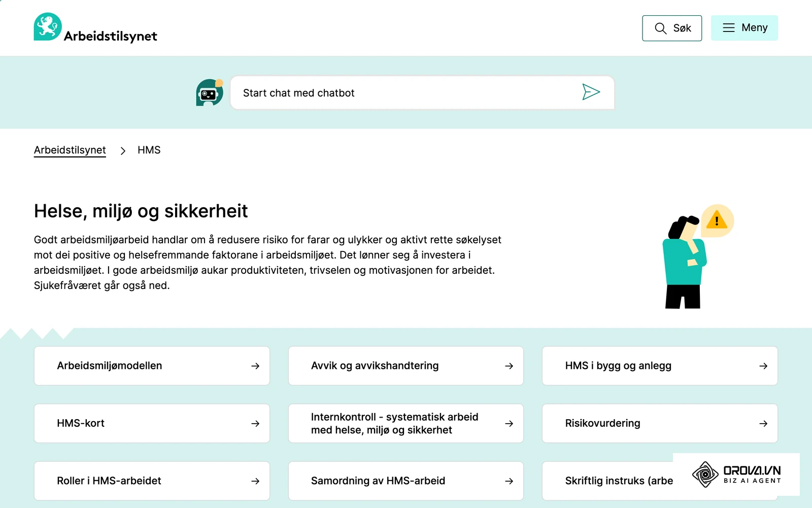Click the thinking person warning illustration

698,256
